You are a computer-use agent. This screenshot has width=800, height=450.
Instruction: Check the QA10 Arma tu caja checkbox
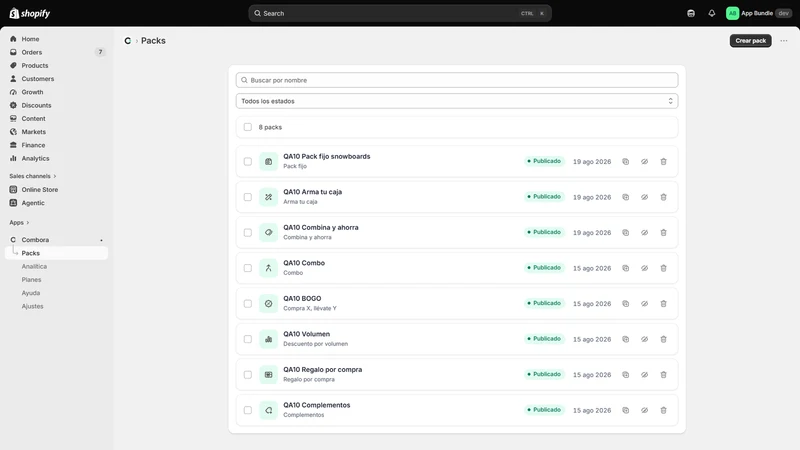[x=247, y=197]
